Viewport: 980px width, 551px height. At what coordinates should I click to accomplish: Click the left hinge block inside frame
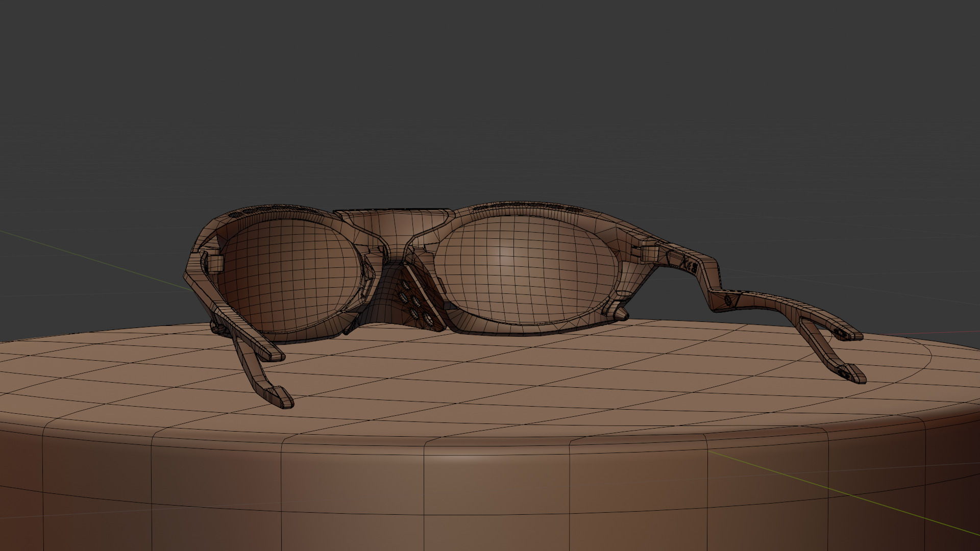(x=216, y=263)
